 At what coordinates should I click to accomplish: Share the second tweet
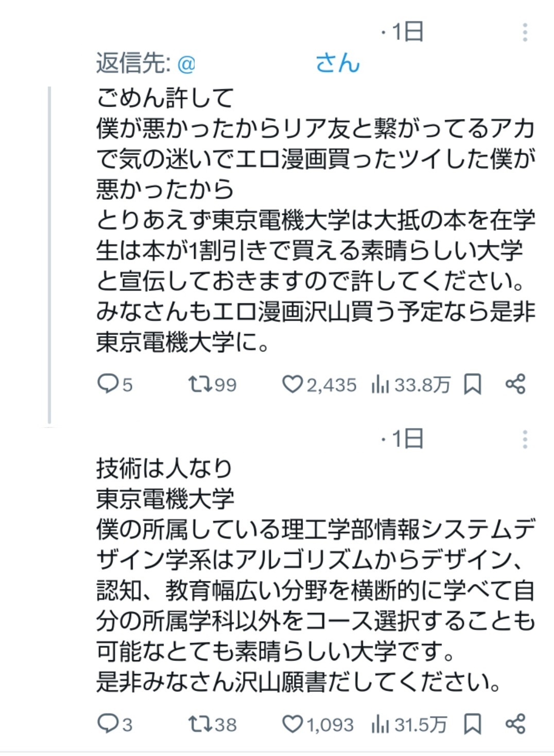coord(515,724)
